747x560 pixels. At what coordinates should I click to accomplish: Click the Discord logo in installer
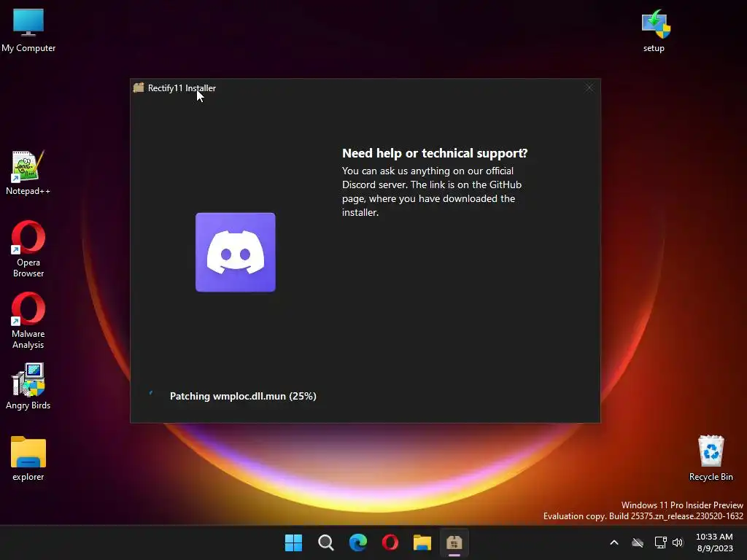point(236,252)
